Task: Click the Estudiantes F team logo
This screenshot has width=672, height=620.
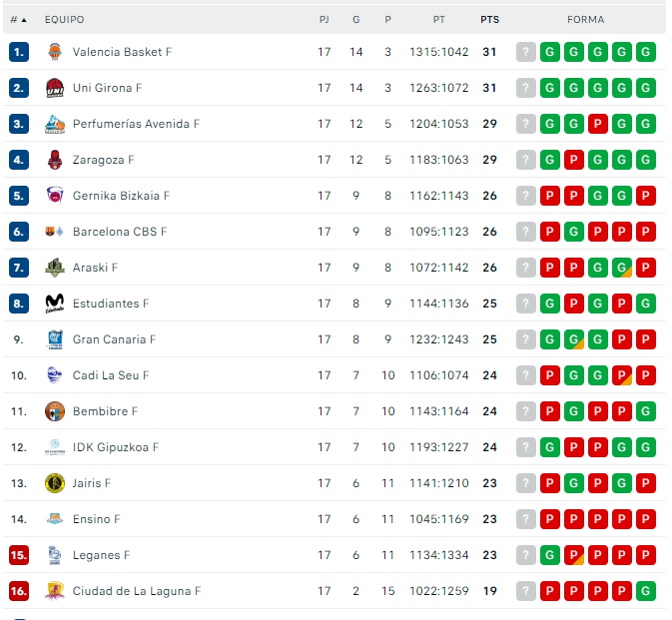Action: tap(55, 304)
